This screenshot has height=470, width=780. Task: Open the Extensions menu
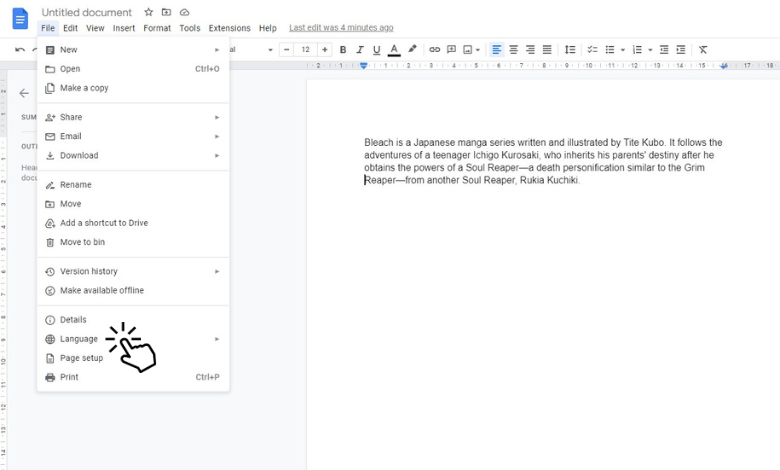229,28
